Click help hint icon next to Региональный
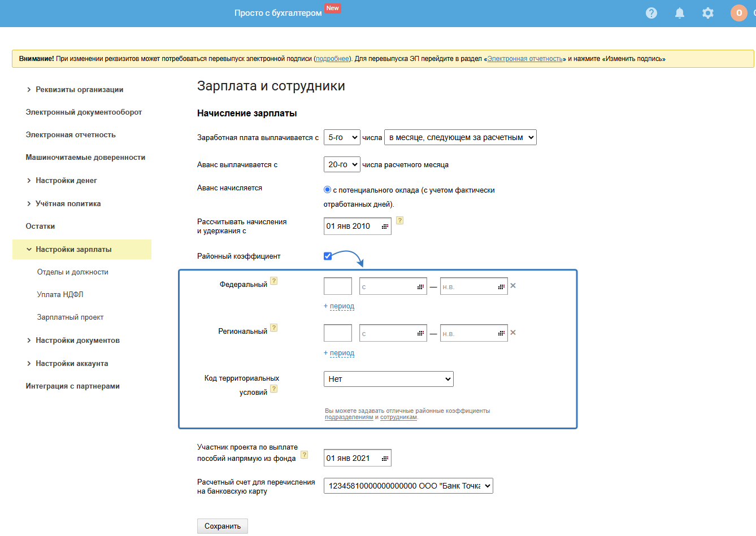This screenshot has width=756, height=536. pos(274,328)
